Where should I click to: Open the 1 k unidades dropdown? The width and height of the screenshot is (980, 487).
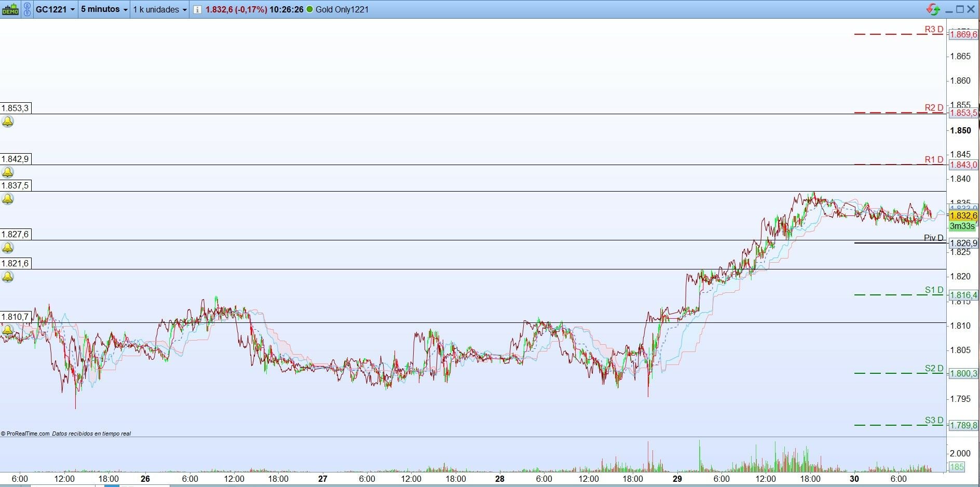[x=160, y=9]
